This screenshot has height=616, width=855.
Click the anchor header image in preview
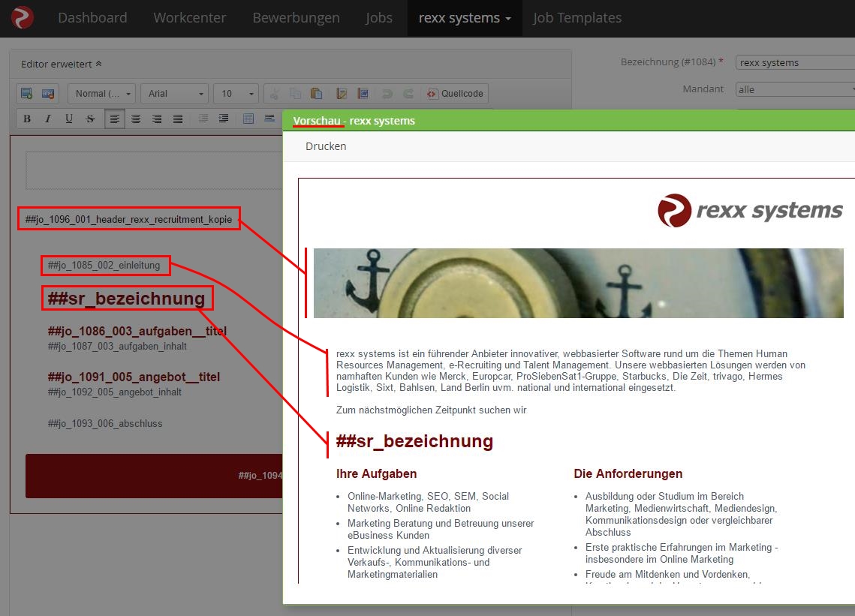[x=579, y=283]
